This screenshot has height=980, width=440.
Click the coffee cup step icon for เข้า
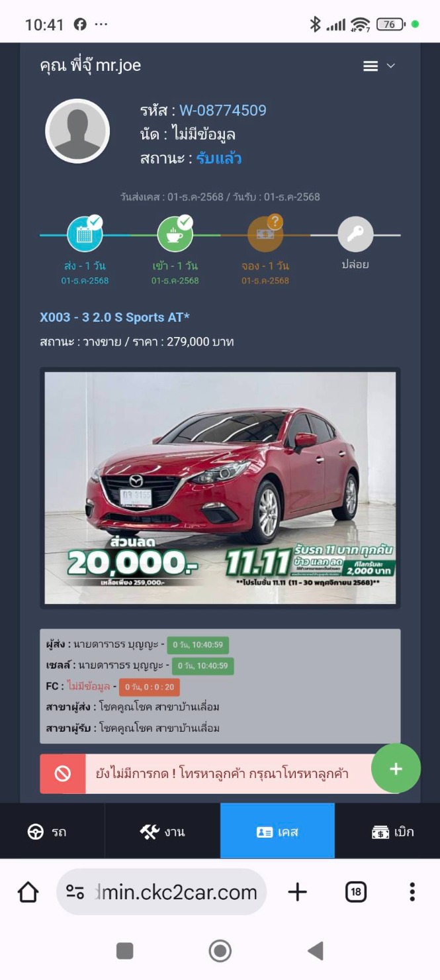[175, 234]
